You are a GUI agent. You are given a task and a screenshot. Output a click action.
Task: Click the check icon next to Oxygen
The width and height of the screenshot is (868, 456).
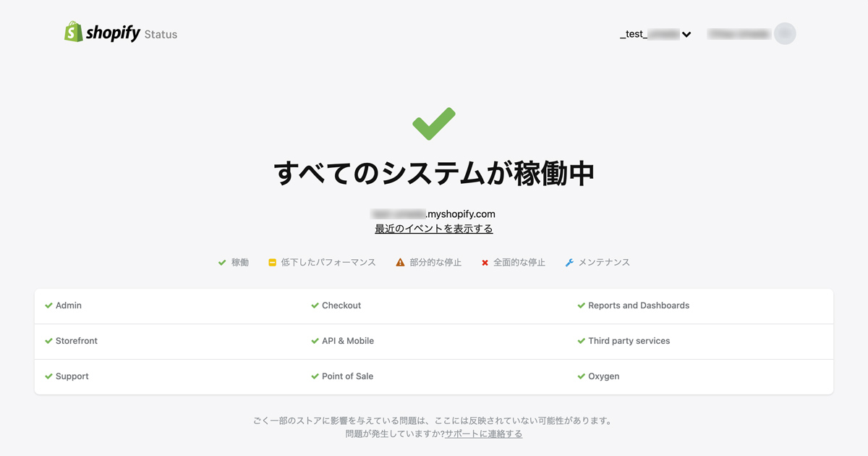pyautogui.click(x=581, y=376)
